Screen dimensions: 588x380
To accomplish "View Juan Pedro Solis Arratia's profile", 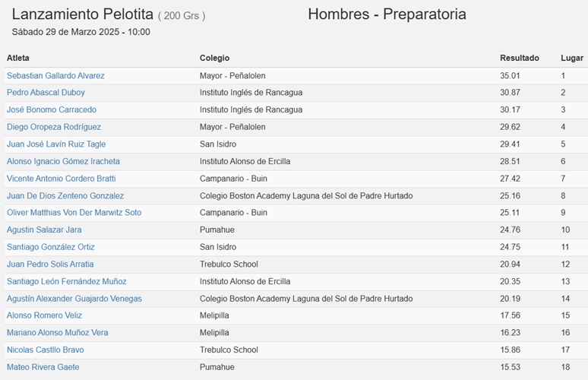I will tap(50, 264).
